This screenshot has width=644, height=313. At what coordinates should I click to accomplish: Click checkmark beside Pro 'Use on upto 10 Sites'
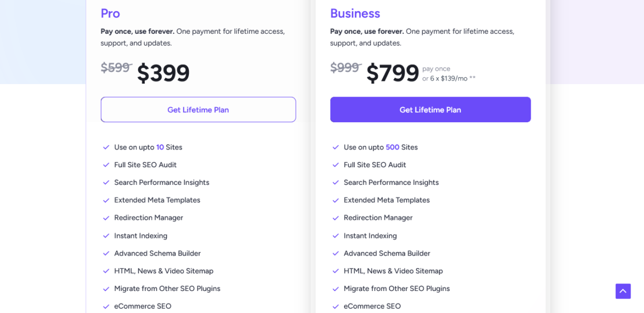pyautogui.click(x=106, y=147)
